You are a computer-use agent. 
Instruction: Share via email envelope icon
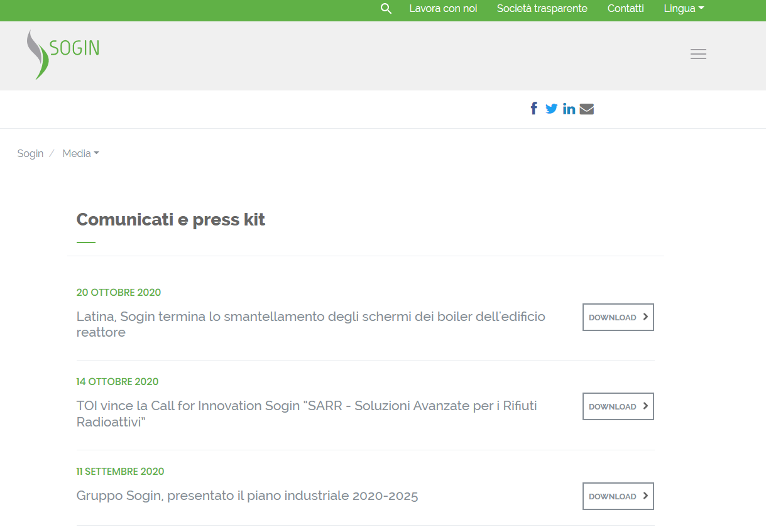[x=587, y=109]
